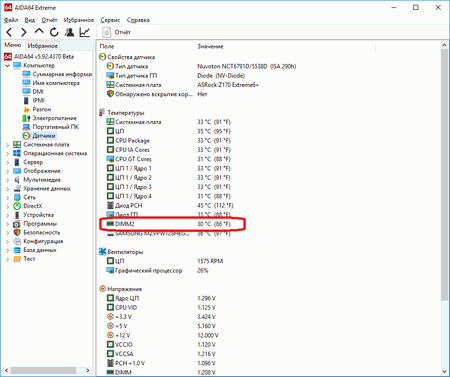Go forward with the right arrow icon

(23, 32)
